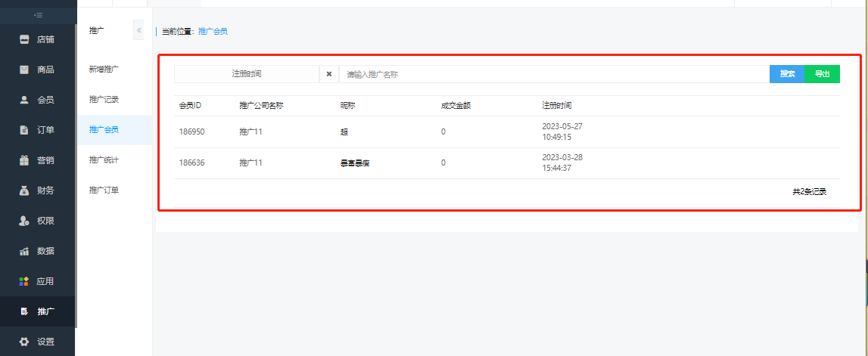
Task: Click the 订单 order icon
Action: pyautogui.click(x=23, y=130)
